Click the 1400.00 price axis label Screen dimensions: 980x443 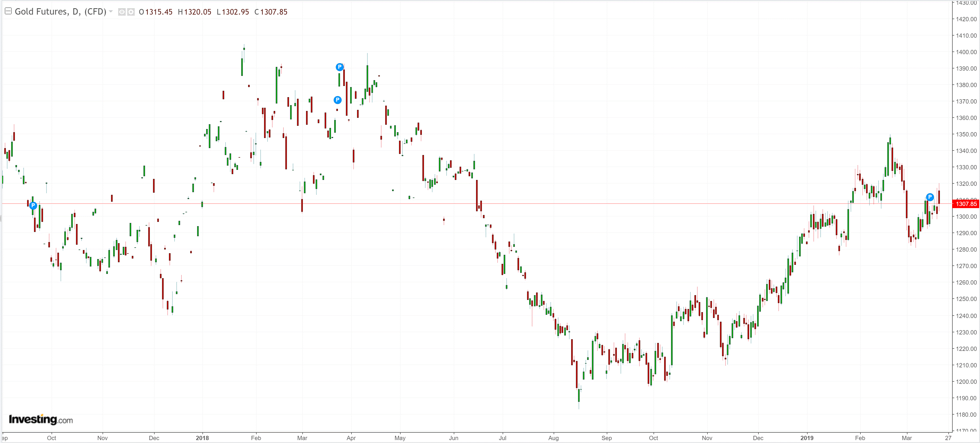tap(966, 52)
